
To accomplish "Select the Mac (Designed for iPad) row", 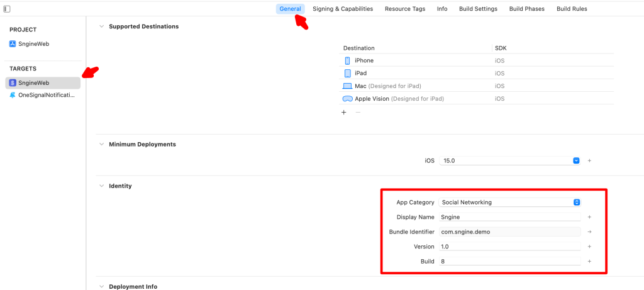I will coord(477,86).
